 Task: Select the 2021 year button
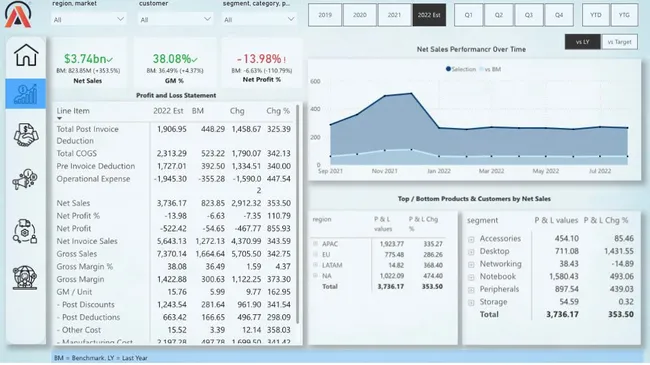coord(394,15)
